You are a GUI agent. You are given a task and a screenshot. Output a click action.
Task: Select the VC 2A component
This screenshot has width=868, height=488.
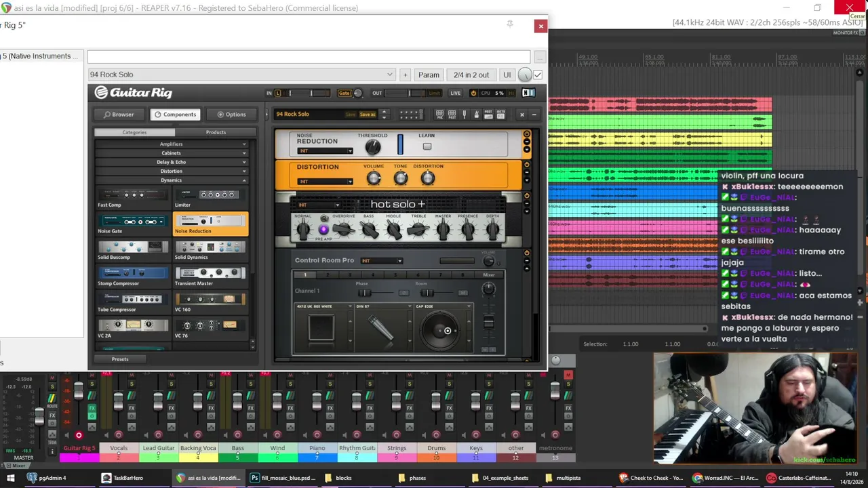tap(133, 329)
